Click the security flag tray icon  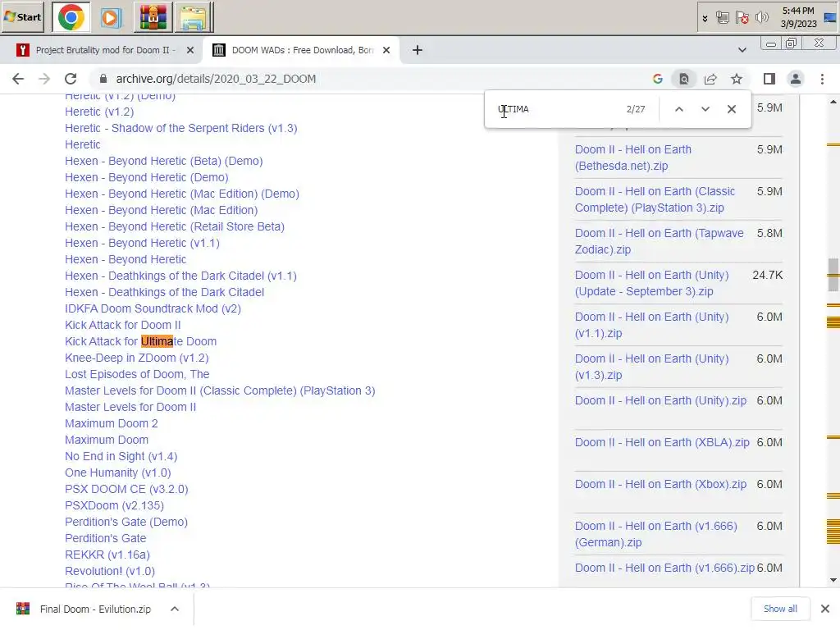coord(742,18)
